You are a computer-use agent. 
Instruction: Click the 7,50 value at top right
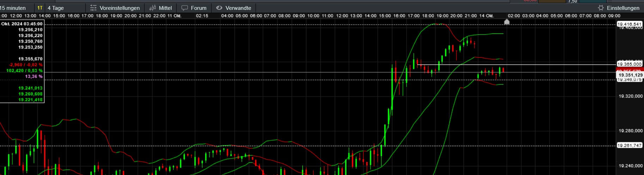click(572, 1)
